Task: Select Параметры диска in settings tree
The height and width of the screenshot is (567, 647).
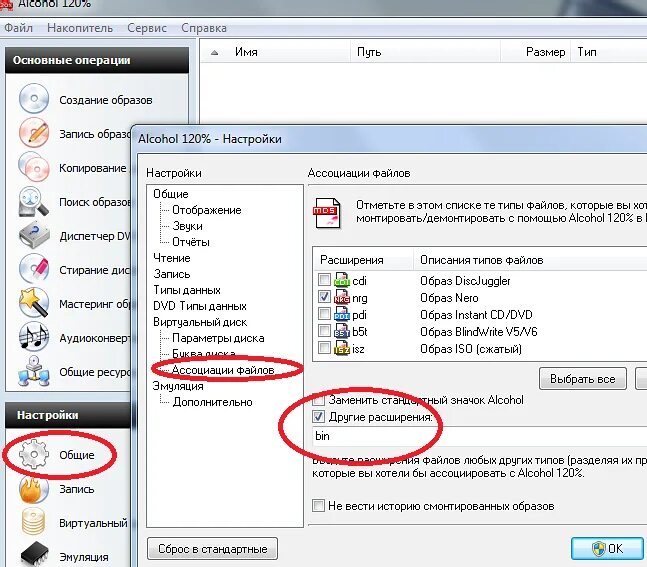Action: coord(218,338)
